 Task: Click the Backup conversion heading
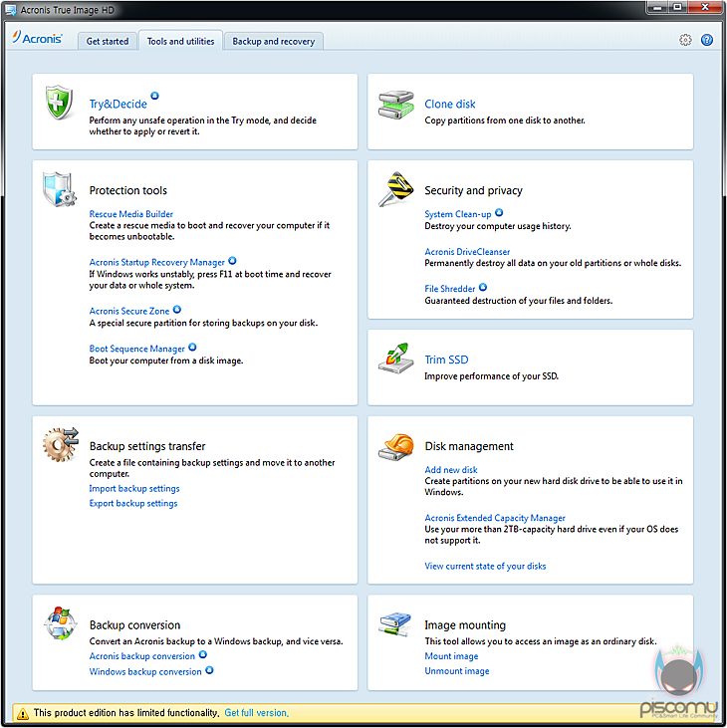(x=134, y=625)
